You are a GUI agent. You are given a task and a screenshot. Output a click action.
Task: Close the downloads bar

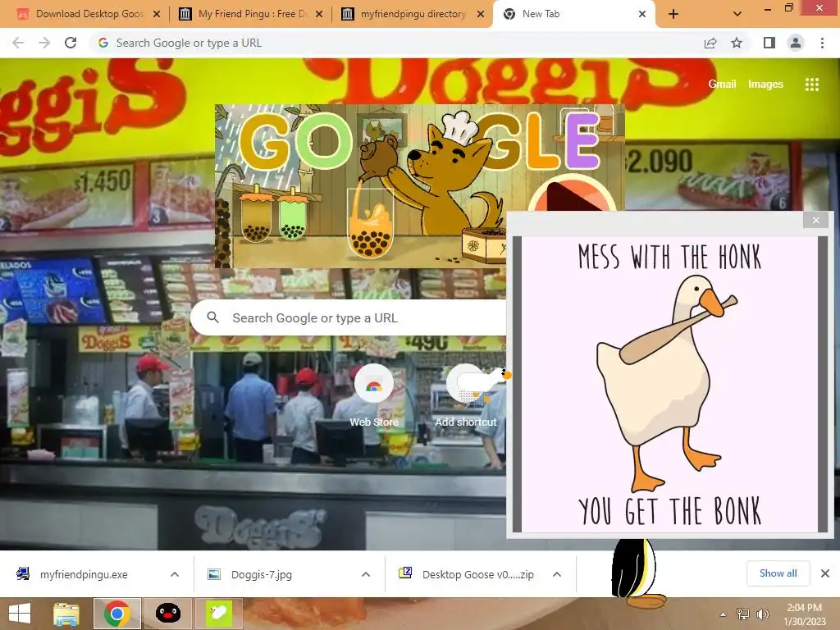tap(825, 573)
